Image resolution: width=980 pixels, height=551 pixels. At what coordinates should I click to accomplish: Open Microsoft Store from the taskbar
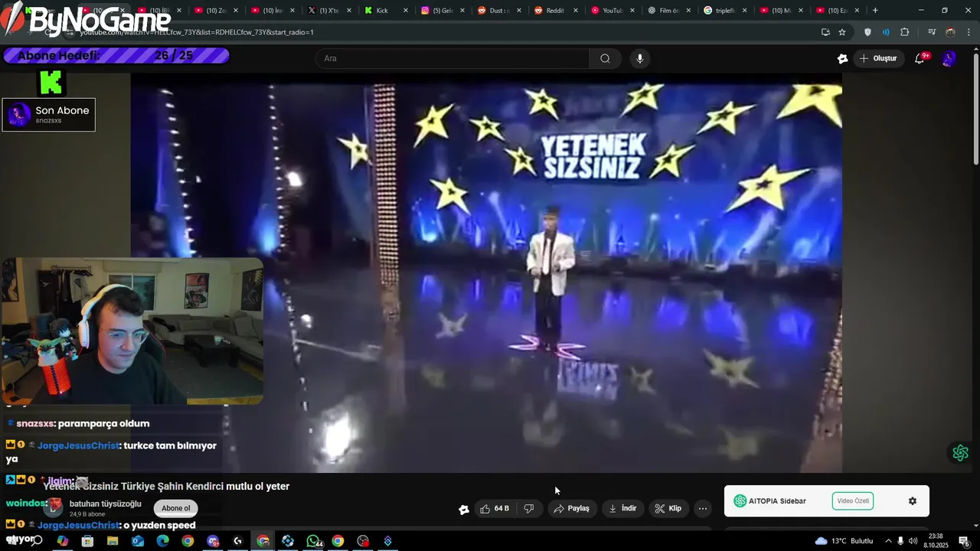point(87,541)
